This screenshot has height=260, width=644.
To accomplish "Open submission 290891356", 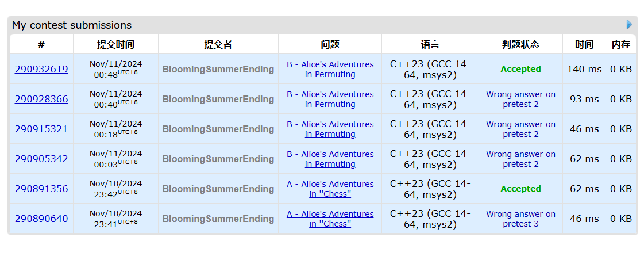I will pos(41,189).
